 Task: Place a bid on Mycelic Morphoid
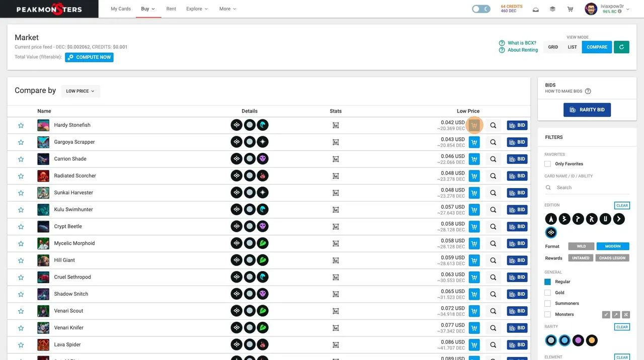click(x=517, y=243)
